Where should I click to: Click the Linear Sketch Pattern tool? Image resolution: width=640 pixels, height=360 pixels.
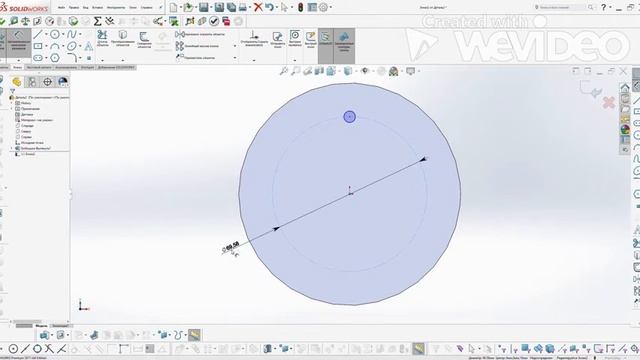pyautogui.click(x=198, y=46)
